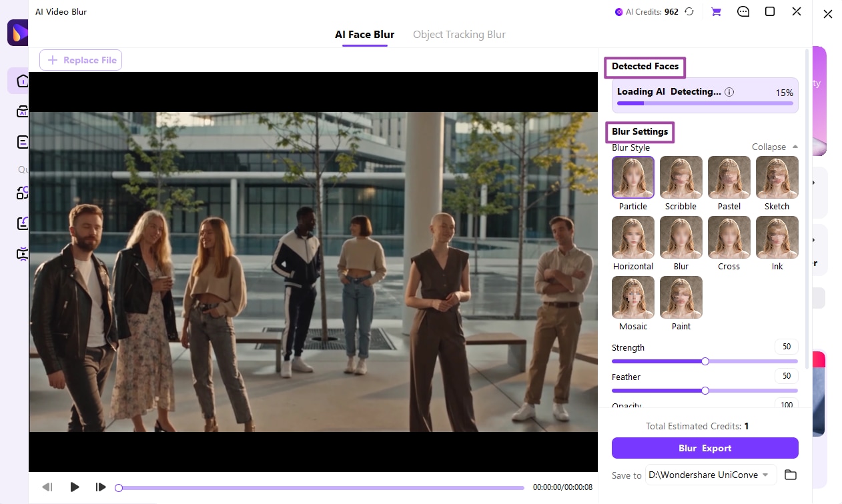The width and height of the screenshot is (842, 504).
Task: Click the Feather slider handle
Action: click(705, 391)
